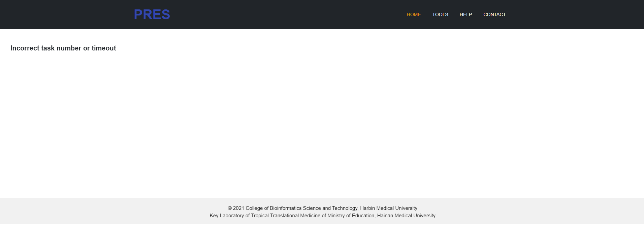Click the PRES logo in header
The image size is (644, 225).
pyautogui.click(x=152, y=14)
